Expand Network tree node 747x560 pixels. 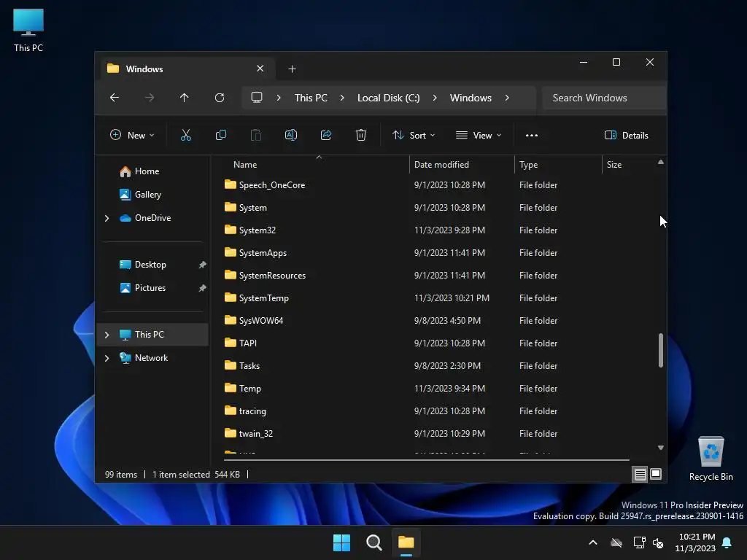click(107, 358)
